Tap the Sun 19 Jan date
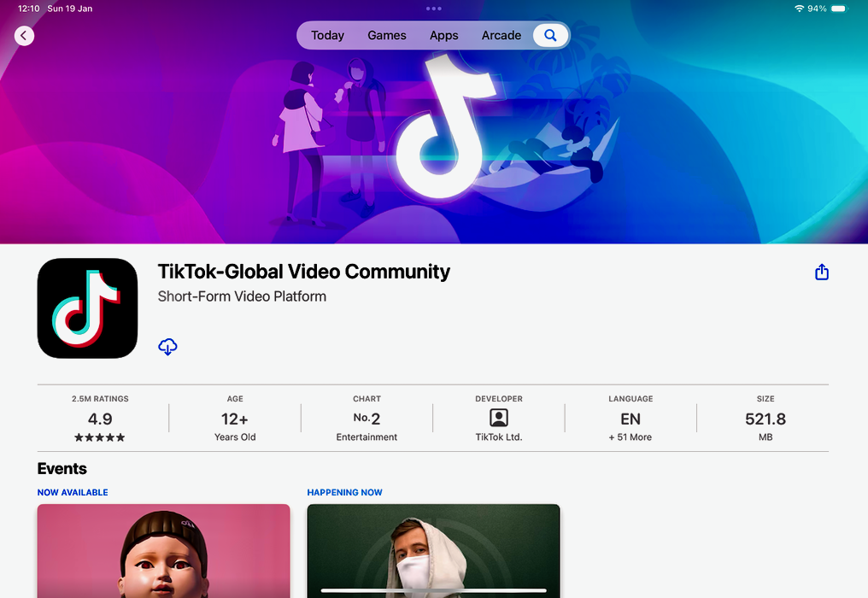 [70, 9]
